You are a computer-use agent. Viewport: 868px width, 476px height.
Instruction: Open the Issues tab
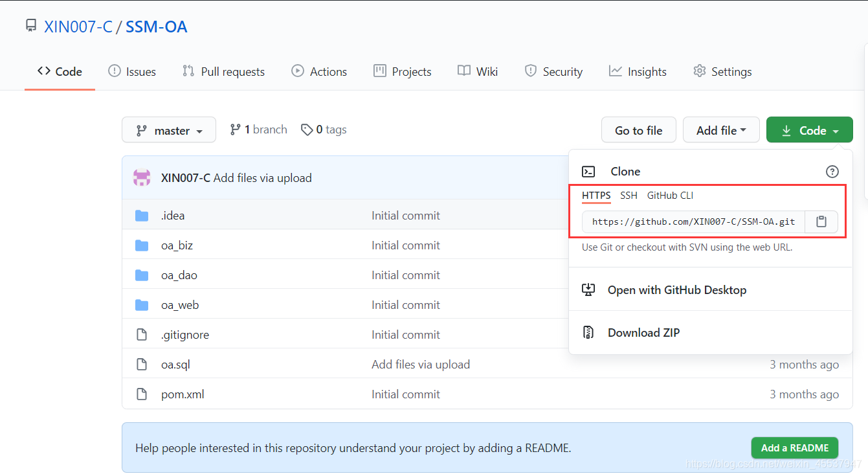click(x=131, y=71)
